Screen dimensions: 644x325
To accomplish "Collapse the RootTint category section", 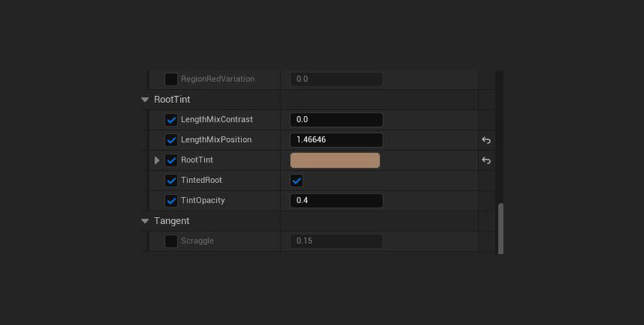I will click(145, 100).
